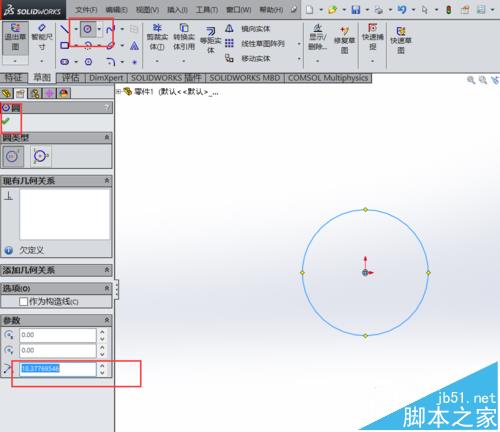500x432 pixels.
Task: Click Offset Entities (等距实体) tool
Action: 211,41
